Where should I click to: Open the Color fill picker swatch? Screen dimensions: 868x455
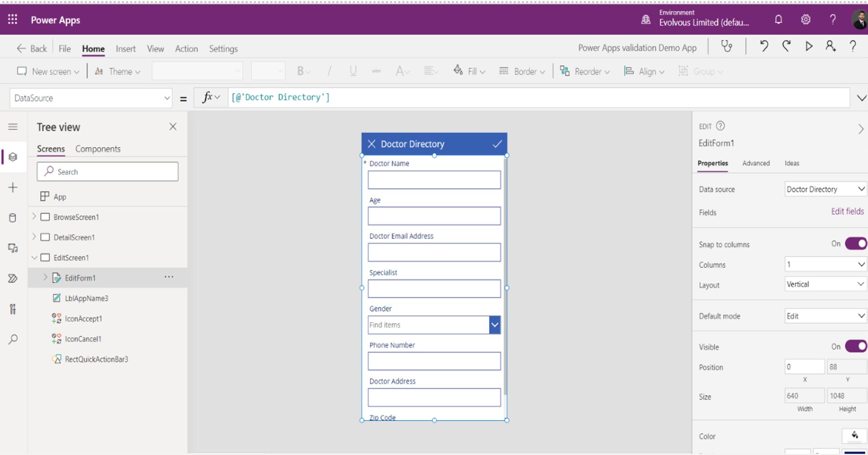point(854,436)
